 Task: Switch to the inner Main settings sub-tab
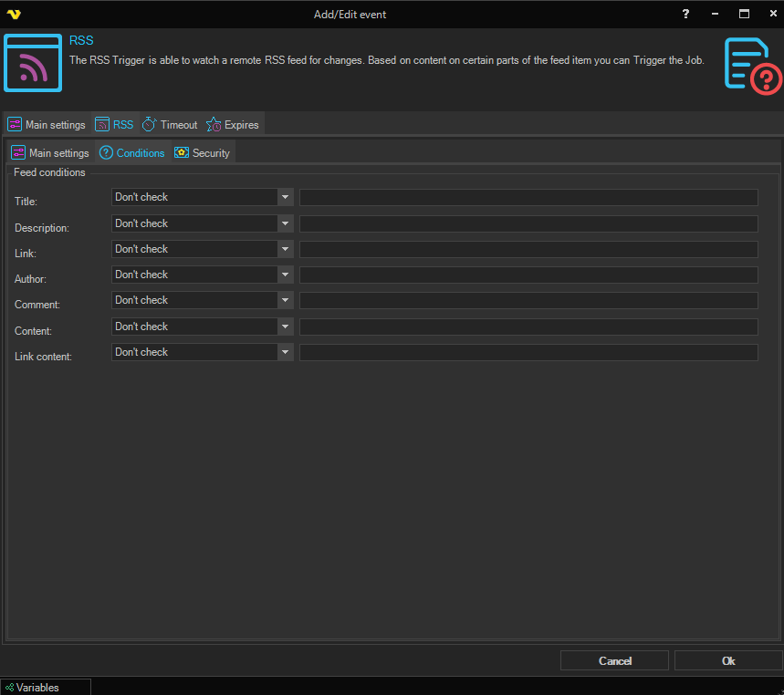tap(50, 153)
